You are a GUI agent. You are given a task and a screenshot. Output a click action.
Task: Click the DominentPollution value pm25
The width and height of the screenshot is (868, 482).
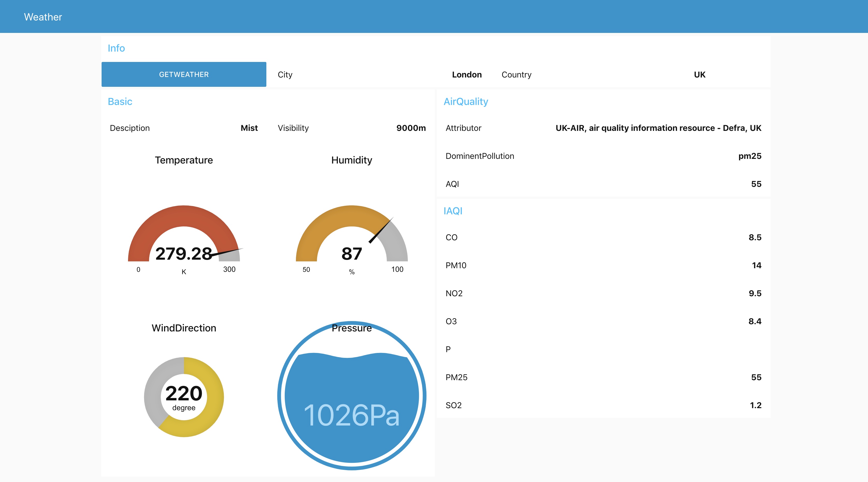point(749,156)
